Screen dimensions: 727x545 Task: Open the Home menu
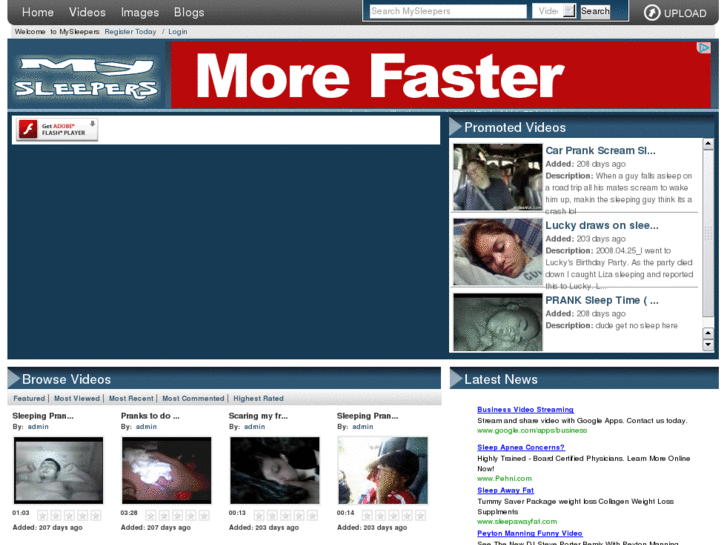38,12
